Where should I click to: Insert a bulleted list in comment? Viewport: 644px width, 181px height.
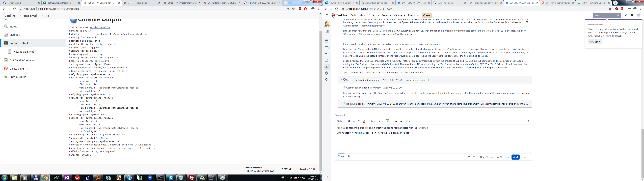[395, 121]
